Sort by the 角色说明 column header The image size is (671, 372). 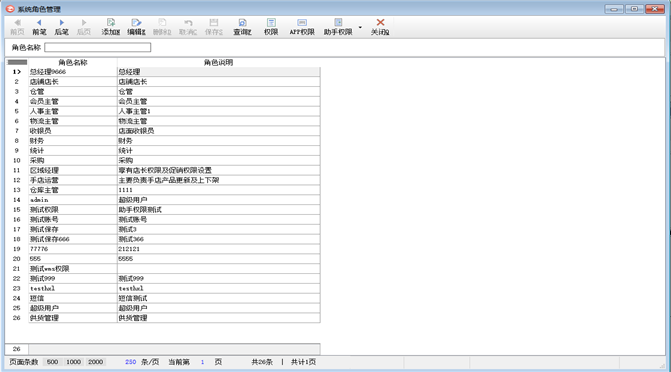click(x=218, y=62)
